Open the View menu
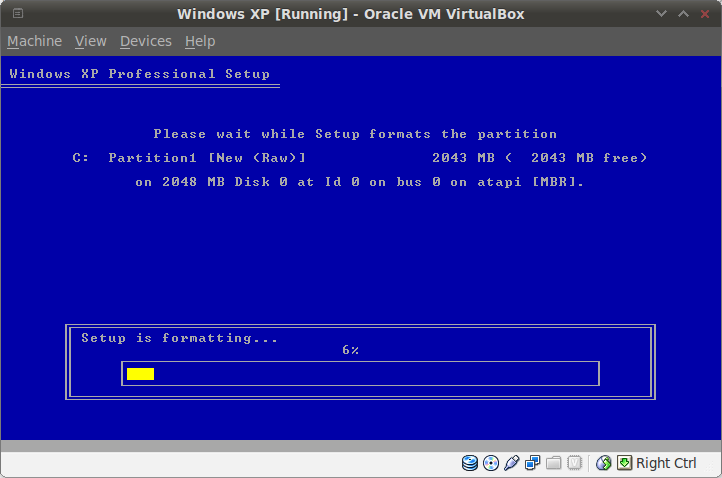This screenshot has height=478, width=722. tap(91, 41)
